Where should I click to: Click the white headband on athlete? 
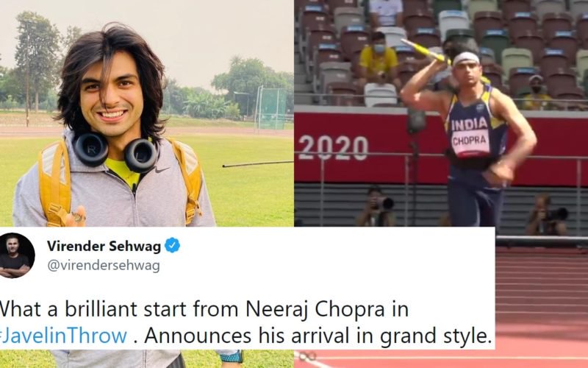click(x=466, y=58)
